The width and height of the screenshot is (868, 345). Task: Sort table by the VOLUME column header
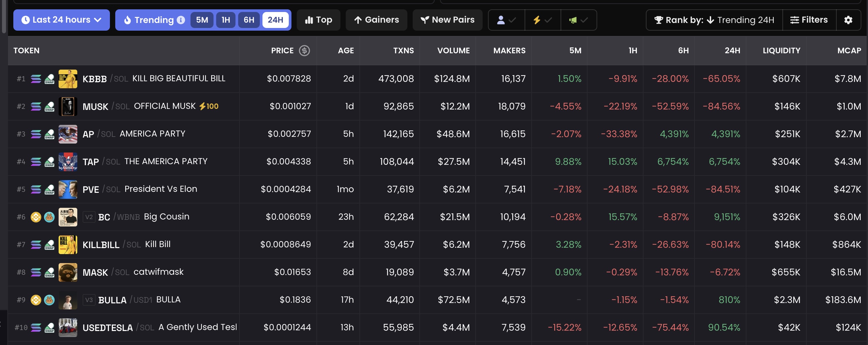pyautogui.click(x=453, y=51)
